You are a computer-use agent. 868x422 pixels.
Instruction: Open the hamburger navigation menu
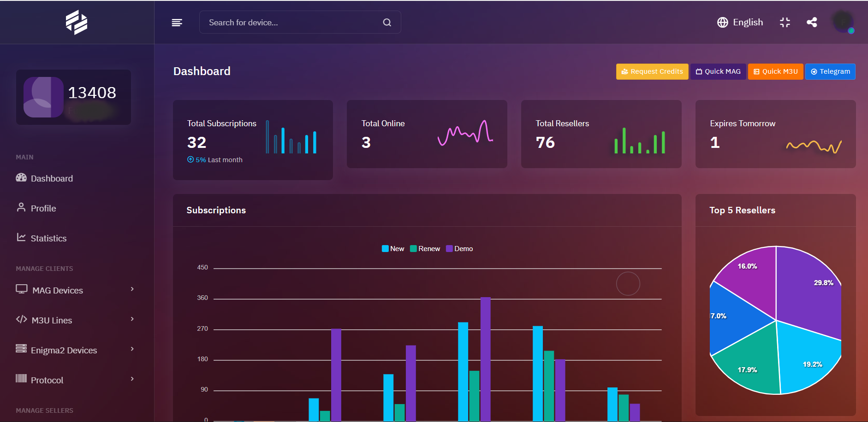(177, 22)
